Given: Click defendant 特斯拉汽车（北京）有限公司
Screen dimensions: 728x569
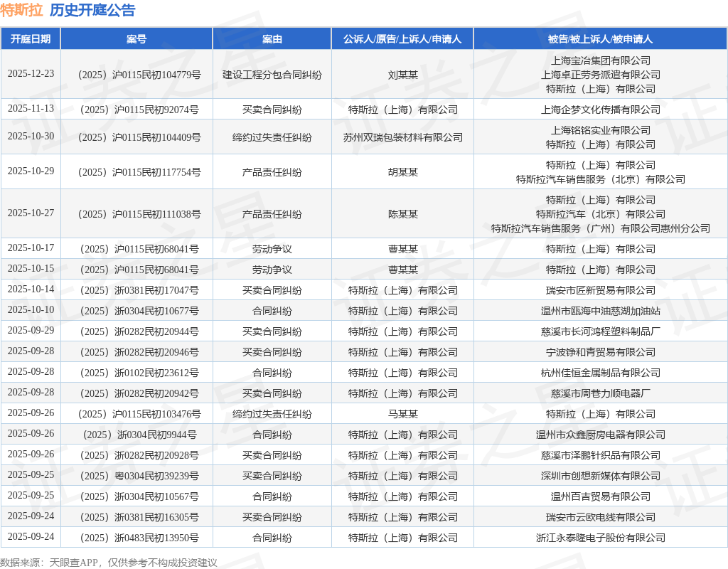Looking at the screenshot, I should [x=600, y=214].
